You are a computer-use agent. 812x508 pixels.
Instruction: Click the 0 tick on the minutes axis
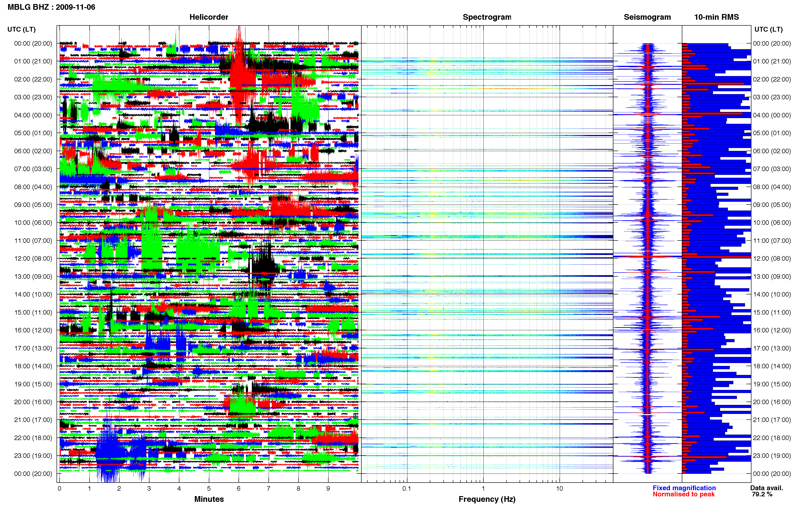point(59,489)
